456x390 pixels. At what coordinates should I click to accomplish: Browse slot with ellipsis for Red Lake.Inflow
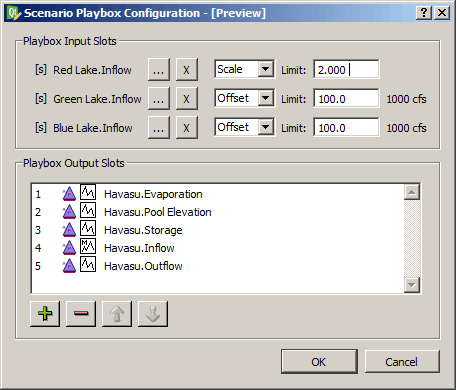(159, 70)
